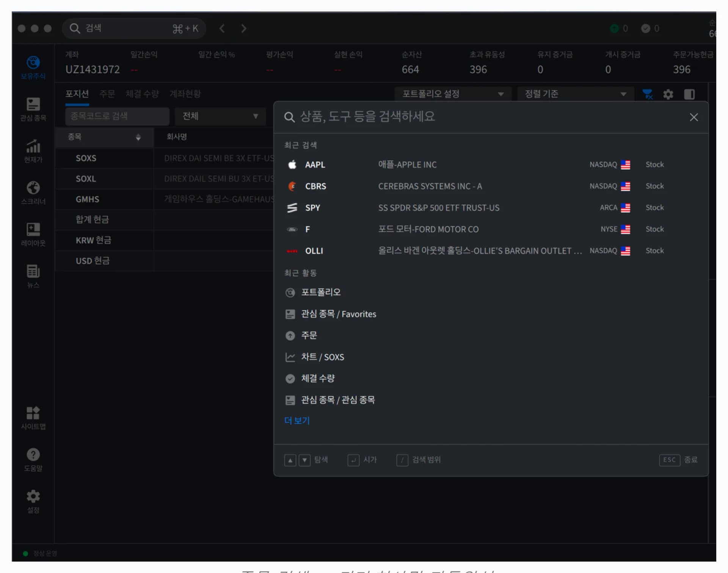Click the search popup magnifier icon
This screenshot has width=728, height=573.
click(x=289, y=117)
